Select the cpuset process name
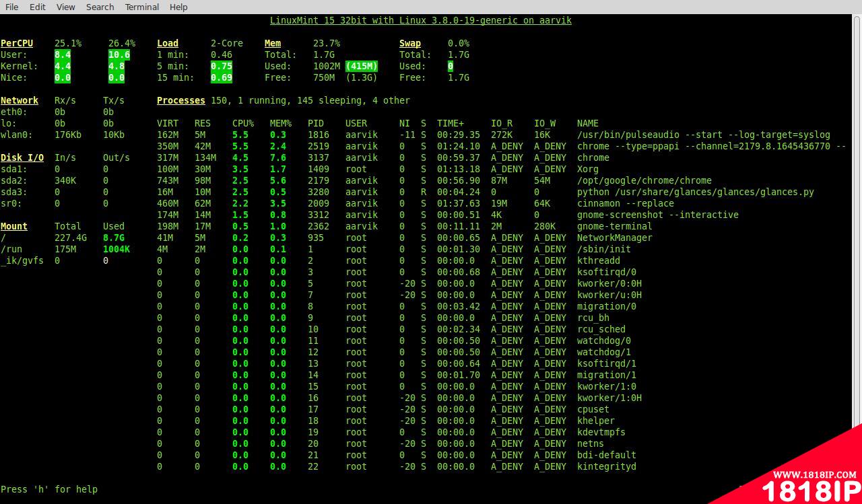The height and width of the screenshot is (504, 862). [593, 409]
